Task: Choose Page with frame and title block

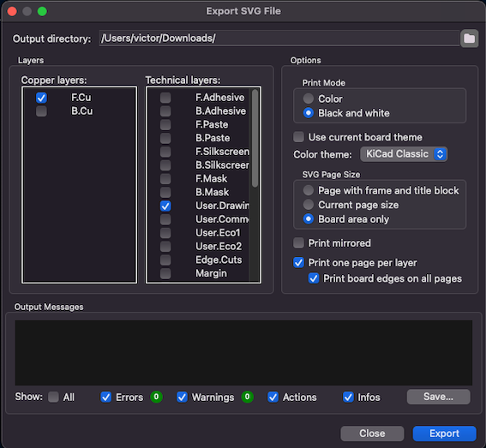Action: click(308, 190)
